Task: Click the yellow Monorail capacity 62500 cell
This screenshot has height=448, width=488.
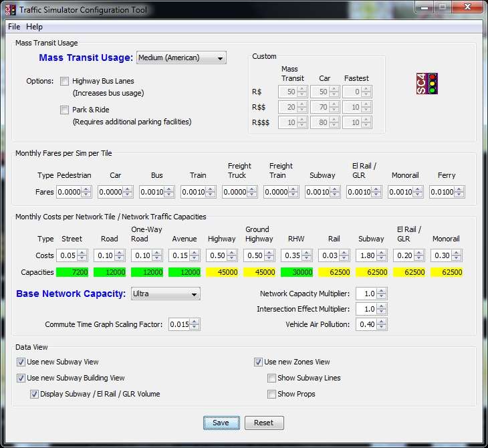Action: tap(447, 272)
